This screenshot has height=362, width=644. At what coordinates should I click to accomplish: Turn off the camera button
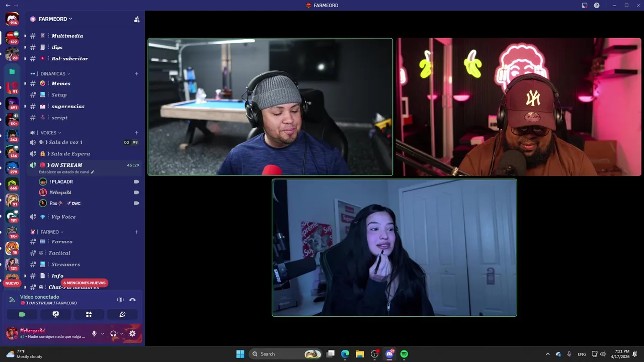(22, 314)
